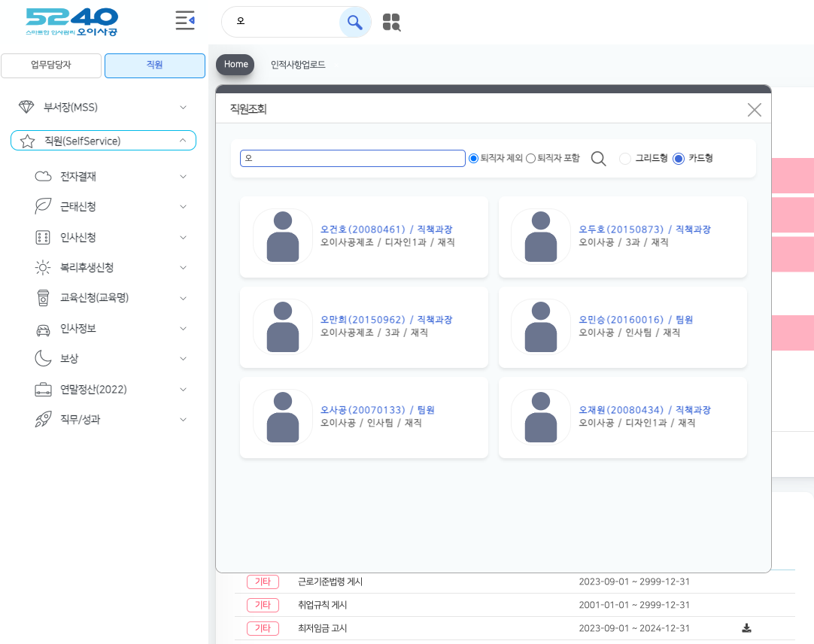Click the 업무담당자 button
814x644 pixels.
(x=51, y=65)
